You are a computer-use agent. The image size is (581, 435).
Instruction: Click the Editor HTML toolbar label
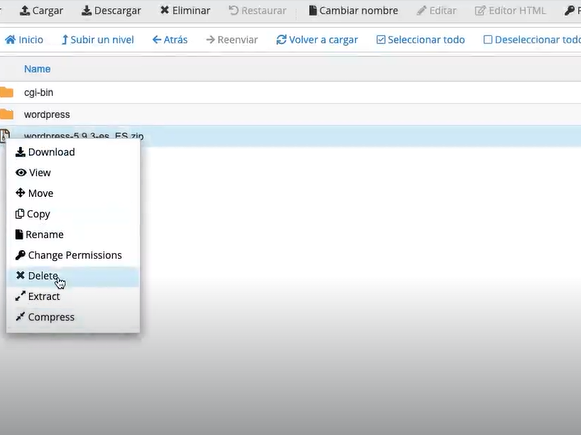(517, 10)
